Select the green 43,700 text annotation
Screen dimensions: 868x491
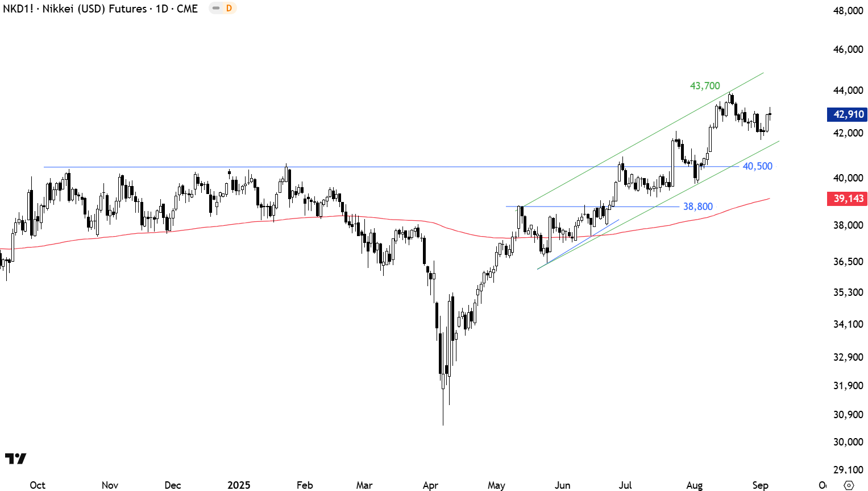click(704, 86)
